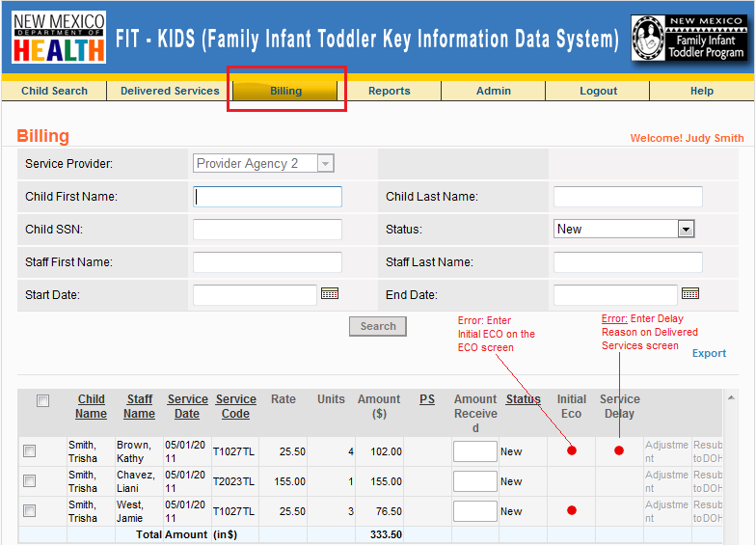This screenshot has width=756, height=545.
Task: Click the Staff Last Name field
Action: point(628,262)
